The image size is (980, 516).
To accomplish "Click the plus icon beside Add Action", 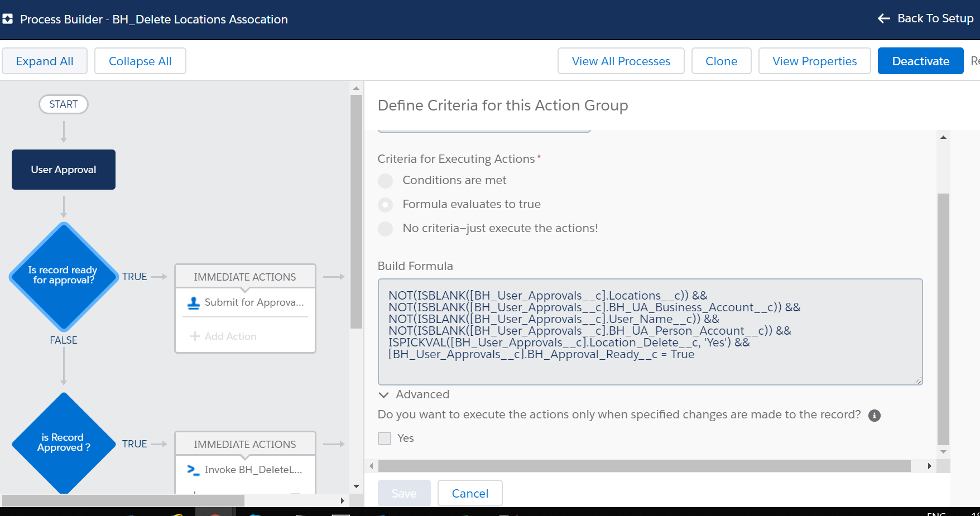I will pyautogui.click(x=195, y=336).
